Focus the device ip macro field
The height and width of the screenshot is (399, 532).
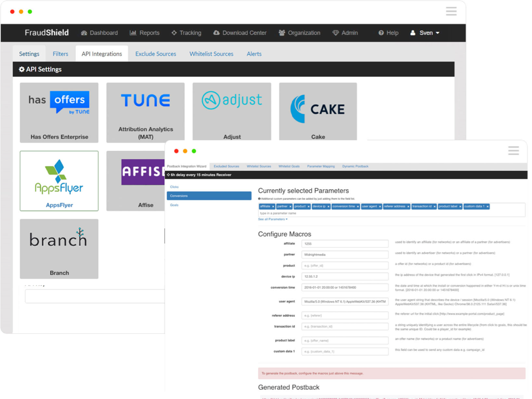tap(345, 276)
